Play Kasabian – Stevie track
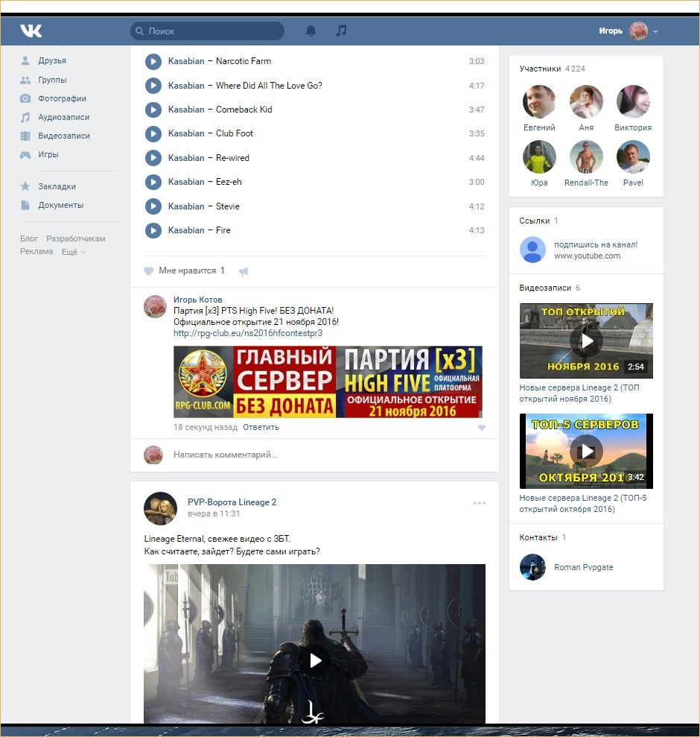700x737 pixels. click(153, 206)
